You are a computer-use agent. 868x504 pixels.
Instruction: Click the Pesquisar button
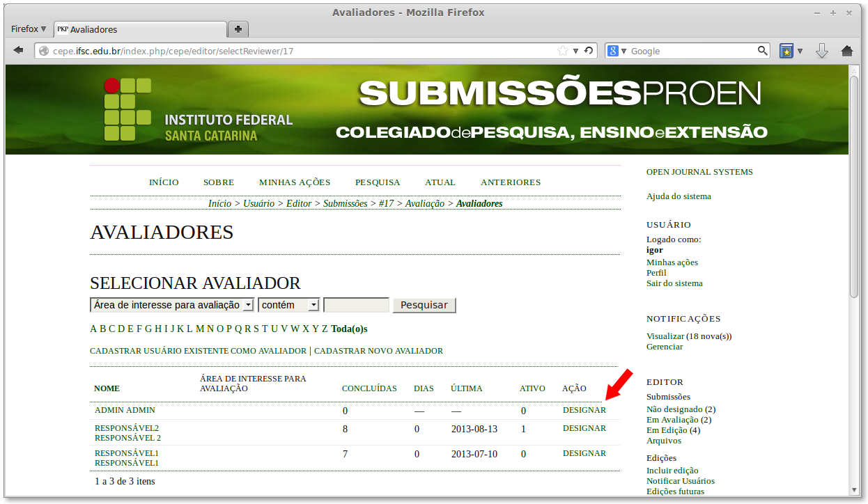point(424,305)
